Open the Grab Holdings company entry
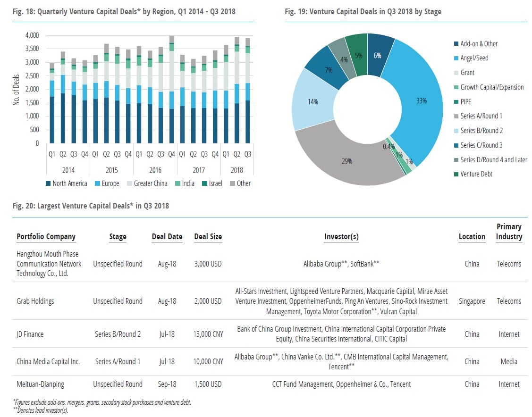Image resolution: width=532 pixels, height=417 pixels. tap(35, 301)
